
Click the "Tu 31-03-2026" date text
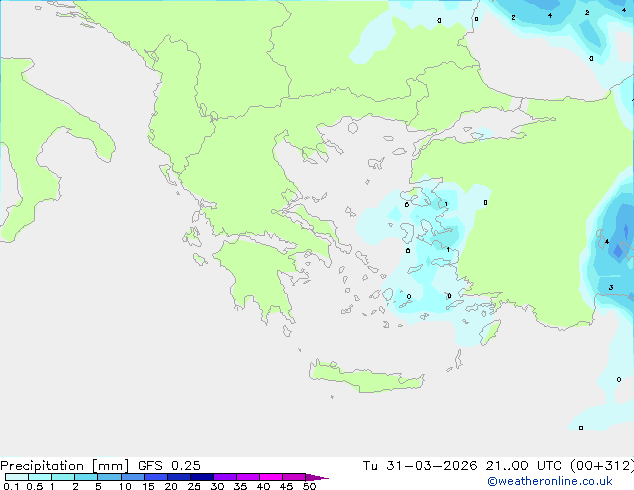click(420, 466)
